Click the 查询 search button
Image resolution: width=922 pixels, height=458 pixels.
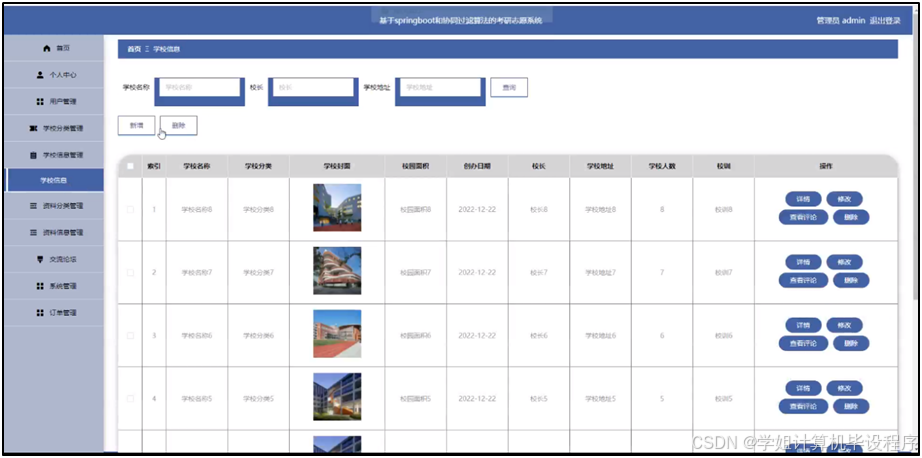[509, 87]
